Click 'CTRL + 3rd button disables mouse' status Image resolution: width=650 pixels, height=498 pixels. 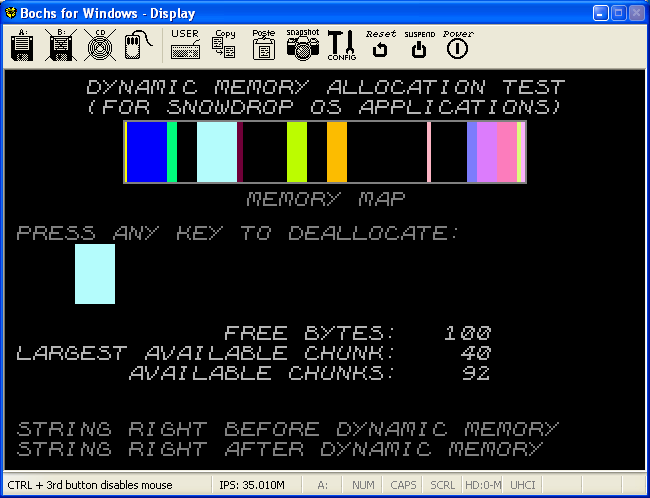click(x=90, y=485)
